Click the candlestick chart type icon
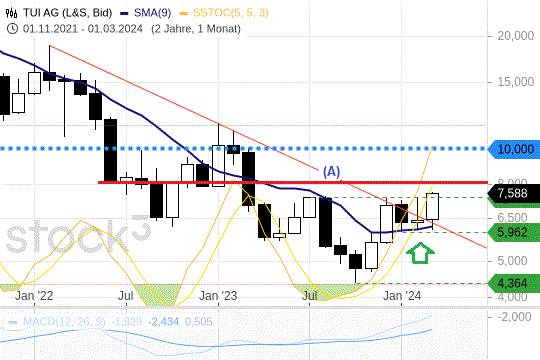 [x=11, y=13]
